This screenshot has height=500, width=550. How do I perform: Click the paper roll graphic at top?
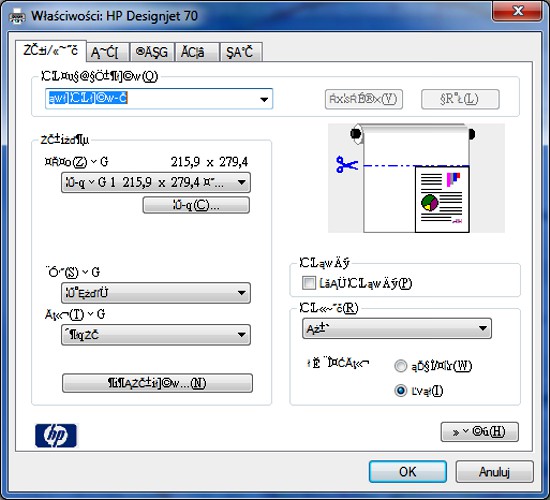tap(413, 133)
